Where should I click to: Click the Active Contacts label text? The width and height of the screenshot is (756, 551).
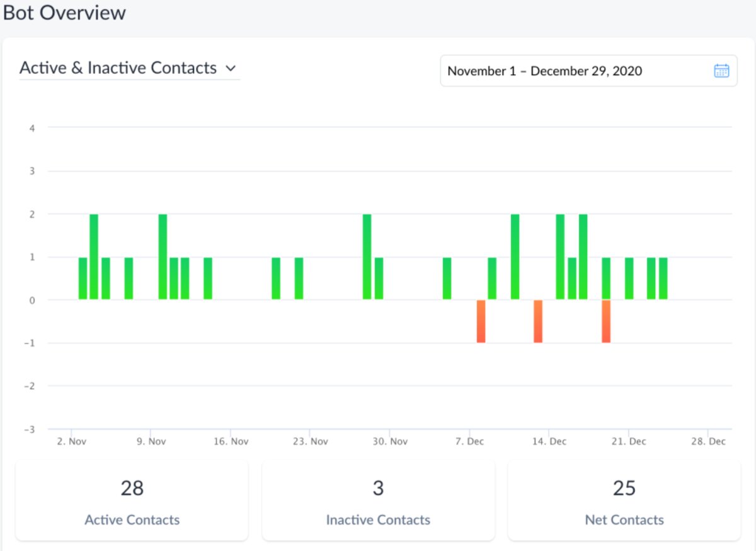[132, 519]
